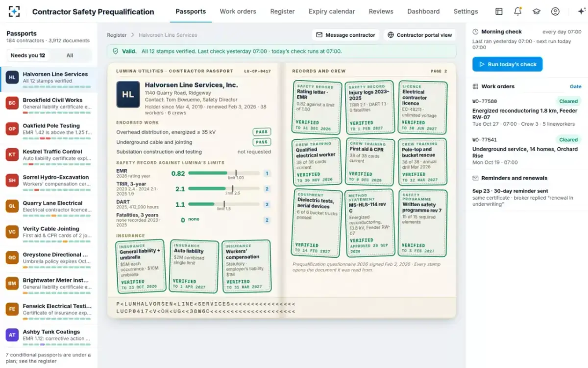Image resolution: width=588 pixels, height=368 pixels.
Task: Open work order WO-77580
Action: 527,112
